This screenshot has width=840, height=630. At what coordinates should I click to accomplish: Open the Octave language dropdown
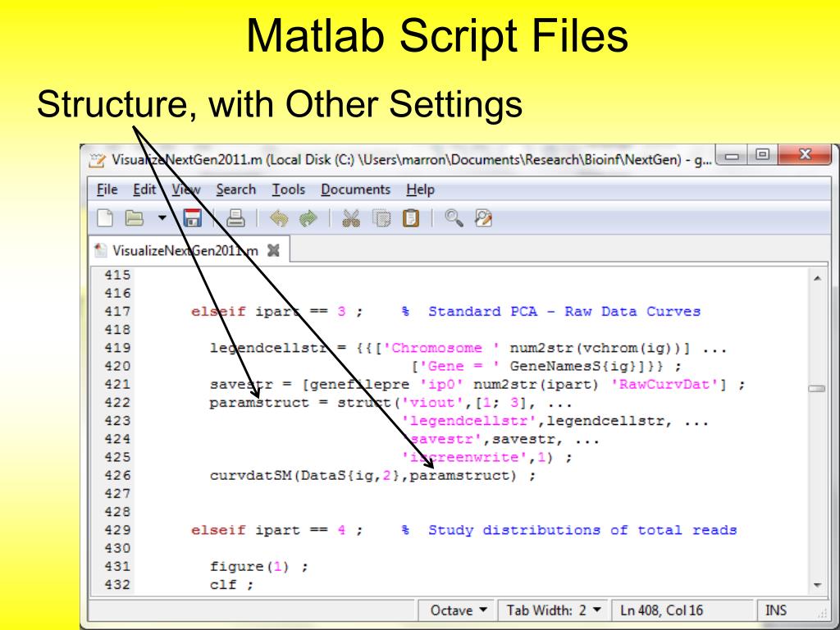(459, 610)
